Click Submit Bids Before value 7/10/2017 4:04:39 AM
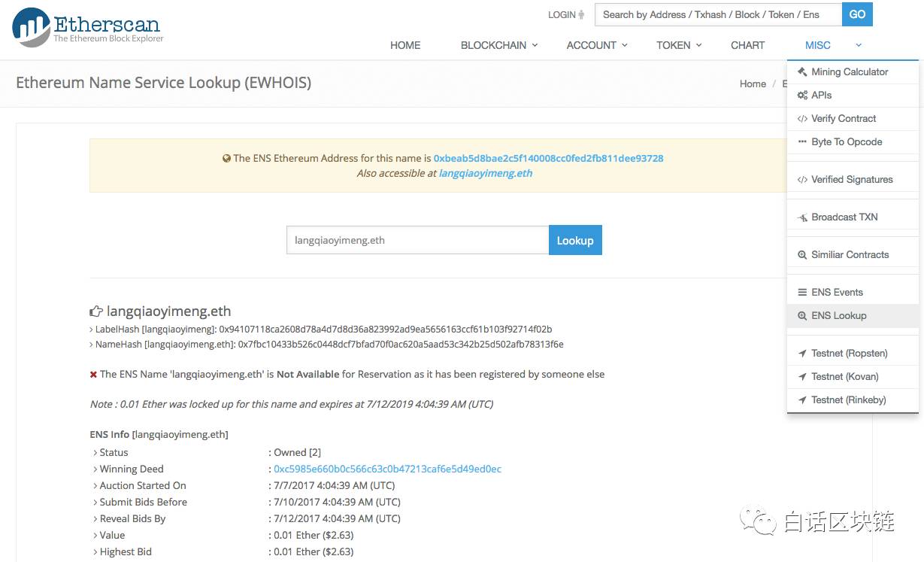924x562 pixels. [337, 502]
